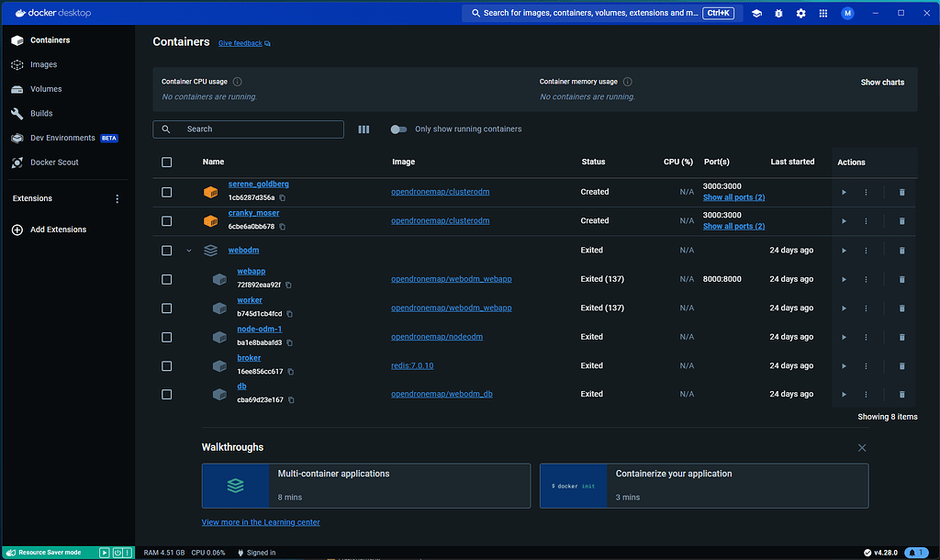This screenshot has width=940, height=560.
Task: Select Volumes from the sidebar
Action: 43,88
